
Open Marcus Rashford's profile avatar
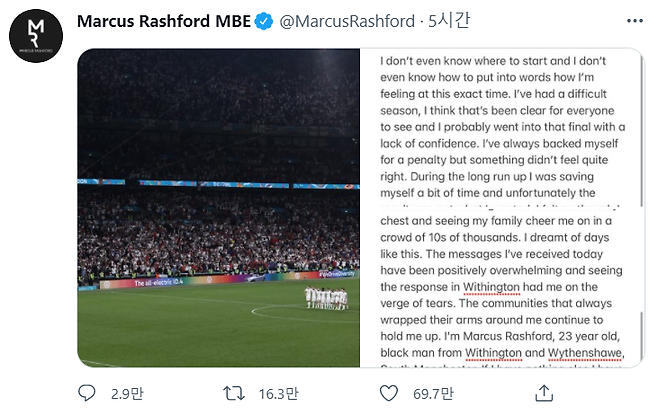pos(36,36)
